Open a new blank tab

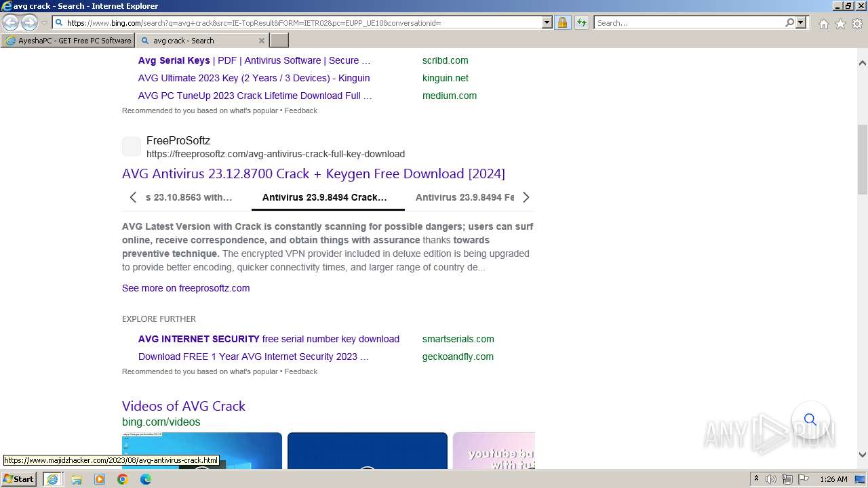[x=279, y=41]
